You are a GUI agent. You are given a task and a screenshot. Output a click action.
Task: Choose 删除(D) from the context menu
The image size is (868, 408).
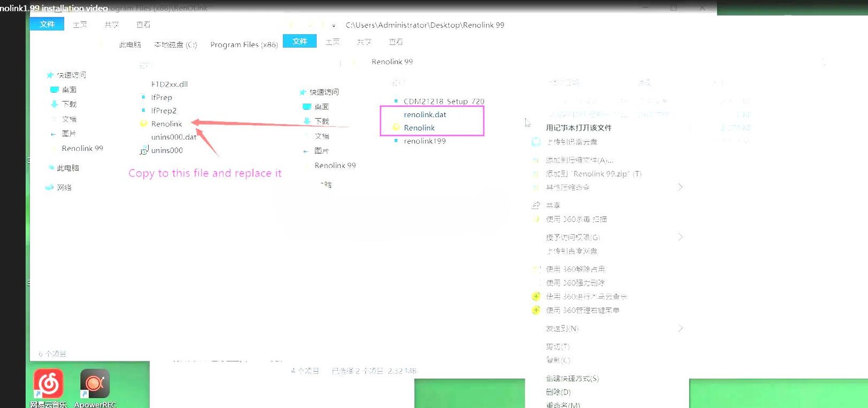[558, 392]
